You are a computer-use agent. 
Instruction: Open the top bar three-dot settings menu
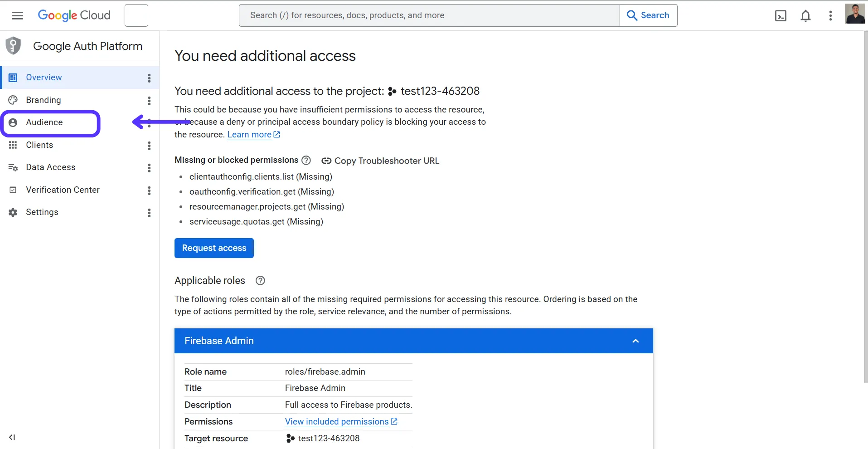pos(830,16)
